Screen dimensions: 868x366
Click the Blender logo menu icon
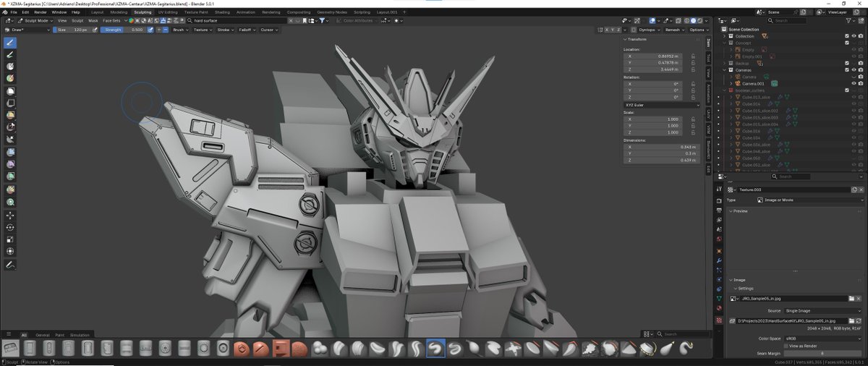point(7,12)
